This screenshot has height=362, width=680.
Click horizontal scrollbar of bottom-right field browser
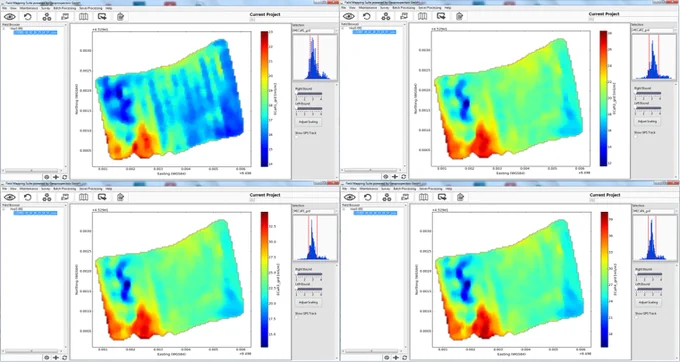[372, 351]
